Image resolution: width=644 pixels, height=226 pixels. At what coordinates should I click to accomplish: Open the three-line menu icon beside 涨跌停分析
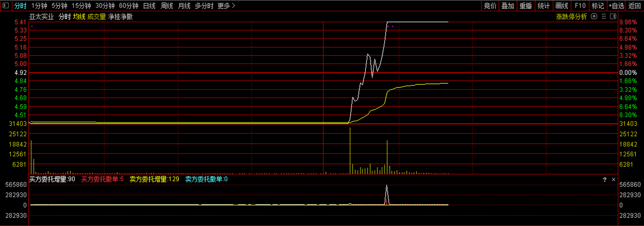[604, 17]
